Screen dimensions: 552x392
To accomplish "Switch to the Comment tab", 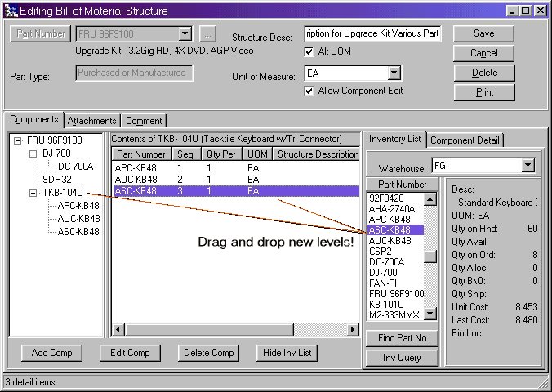I will click(144, 121).
